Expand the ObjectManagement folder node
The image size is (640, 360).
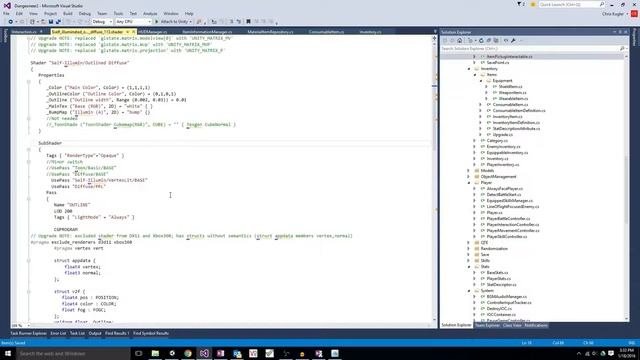pyautogui.click(x=469, y=177)
